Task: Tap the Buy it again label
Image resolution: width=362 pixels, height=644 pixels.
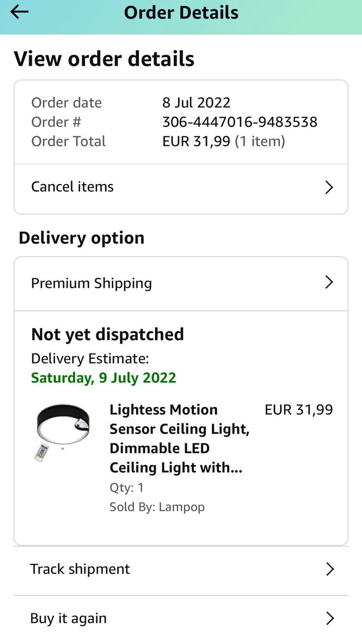Action: [x=68, y=618]
